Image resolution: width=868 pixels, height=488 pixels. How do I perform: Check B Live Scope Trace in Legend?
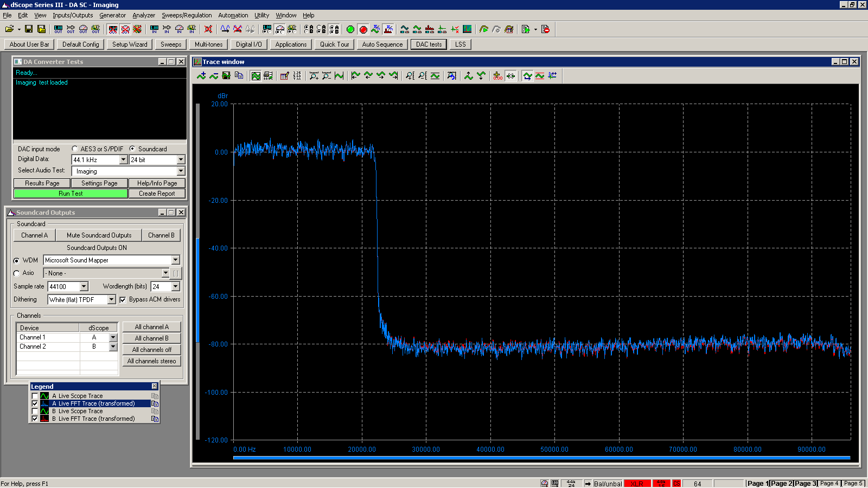tap(35, 411)
